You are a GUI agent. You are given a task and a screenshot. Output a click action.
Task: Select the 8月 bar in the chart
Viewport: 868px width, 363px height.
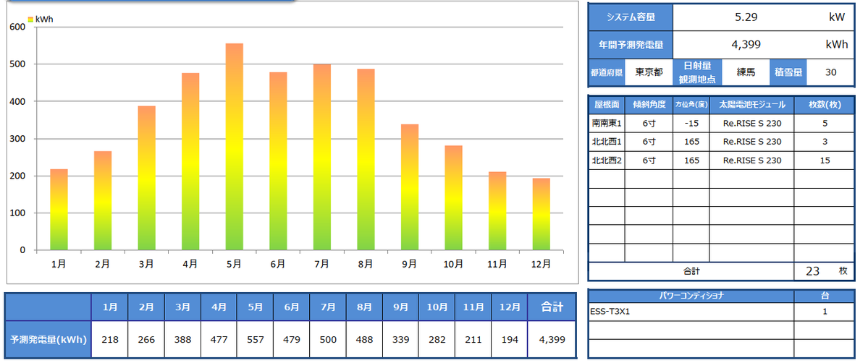coord(366,159)
